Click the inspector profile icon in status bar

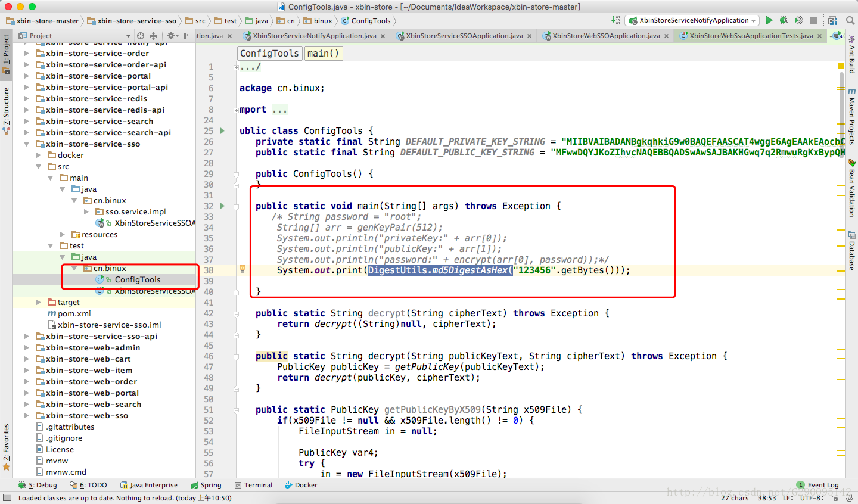click(x=848, y=498)
